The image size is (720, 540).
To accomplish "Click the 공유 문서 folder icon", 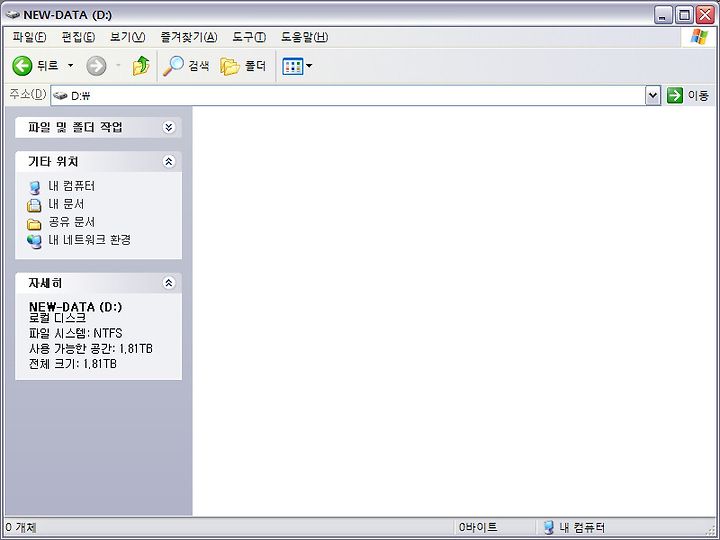I will pos(34,224).
